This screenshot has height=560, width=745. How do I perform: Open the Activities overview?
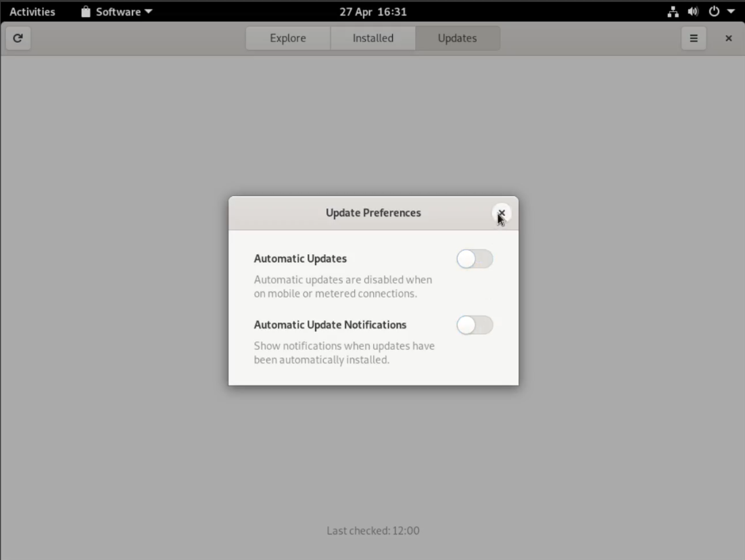[x=32, y=12]
